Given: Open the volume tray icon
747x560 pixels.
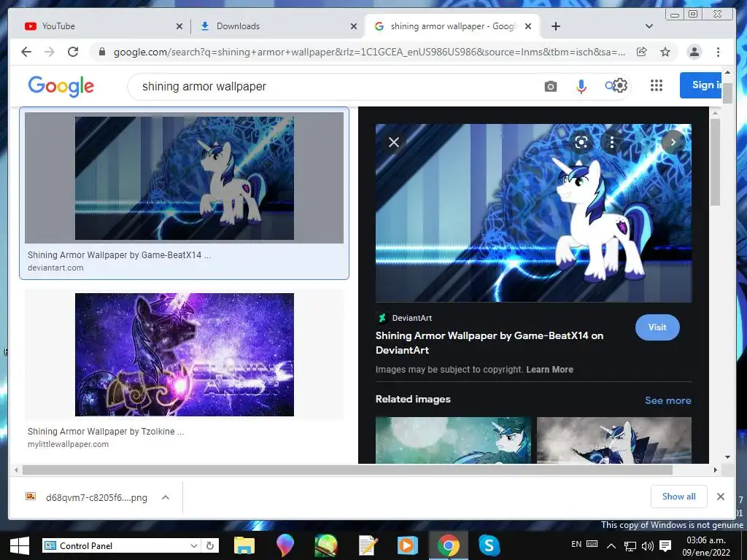Looking at the screenshot, I should click(x=648, y=546).
